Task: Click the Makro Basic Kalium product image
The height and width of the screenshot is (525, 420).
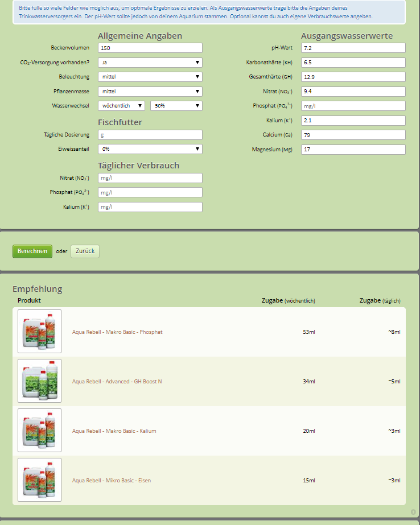Action: pos(39,431)
